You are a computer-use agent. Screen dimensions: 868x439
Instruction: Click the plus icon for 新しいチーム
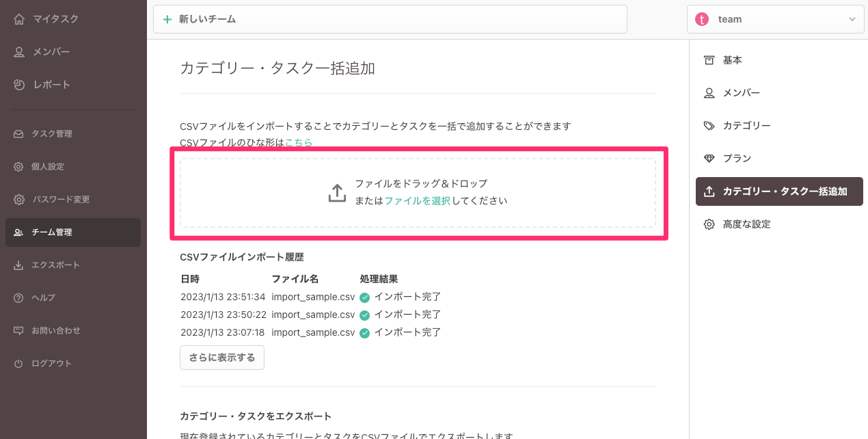[x=167, y=20]
